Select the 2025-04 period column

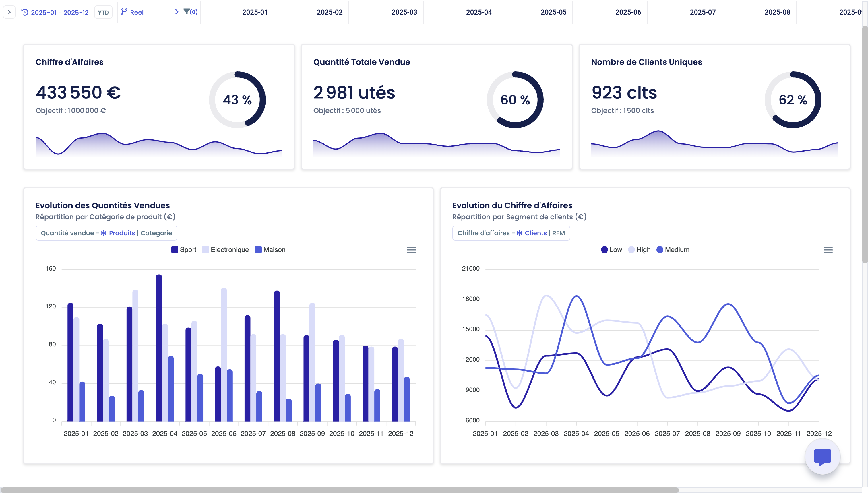tap(478, 12)
